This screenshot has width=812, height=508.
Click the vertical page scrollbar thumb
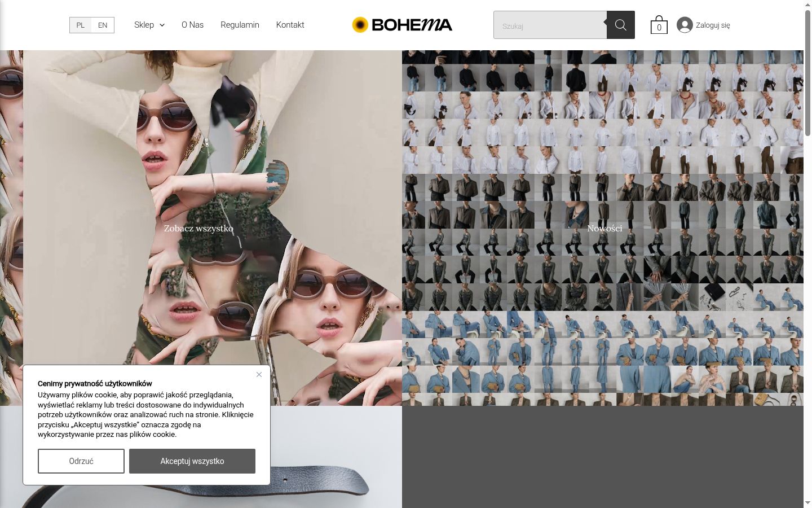807,73
